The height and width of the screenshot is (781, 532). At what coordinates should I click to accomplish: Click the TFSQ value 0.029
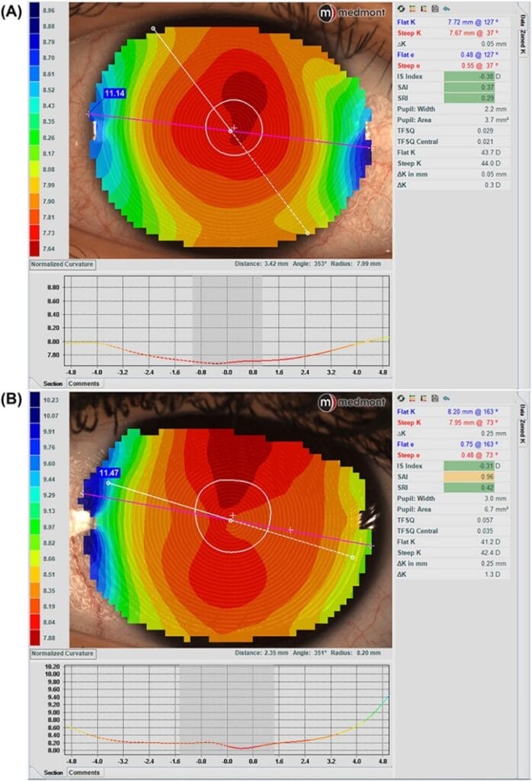click(485, 131)
